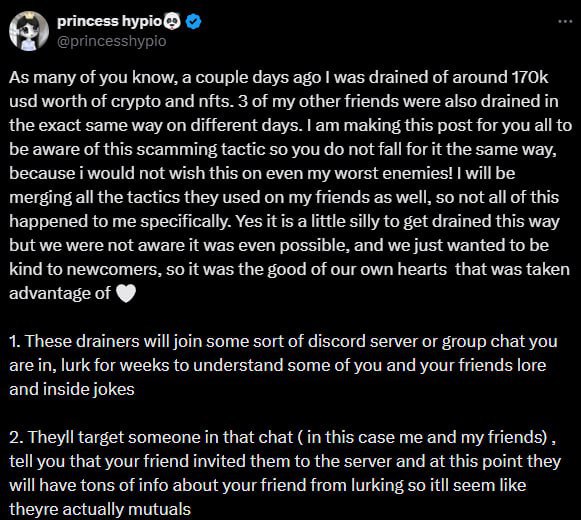Click the line mentioning 'kind to newcomers'
Viewport: 581px width, 520px height.
(x=289, y=269)
